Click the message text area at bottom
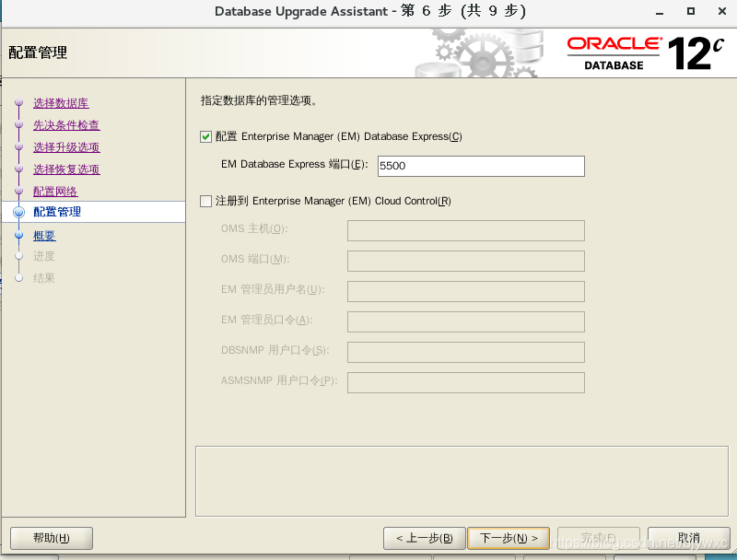Image resolution: width=737 pixels, height=560 pixels. 462,481
